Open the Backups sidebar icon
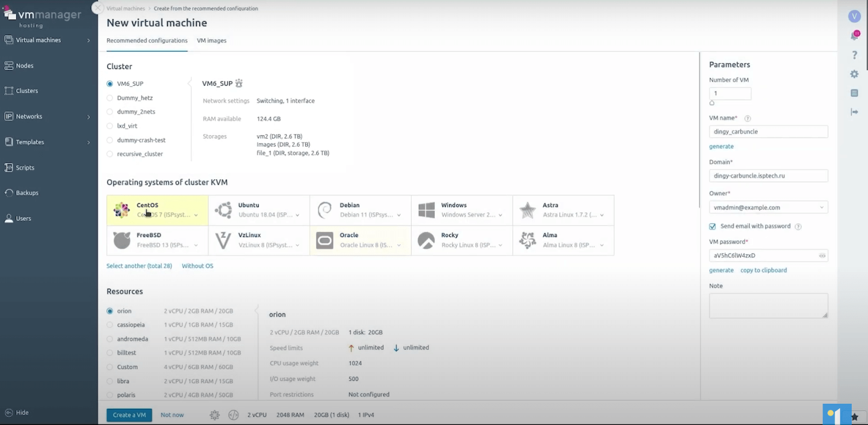 9,193
